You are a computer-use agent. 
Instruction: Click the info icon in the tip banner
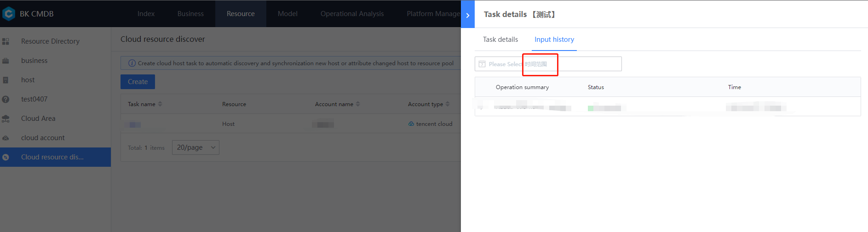pyautogui.click(x=132, y=63)
